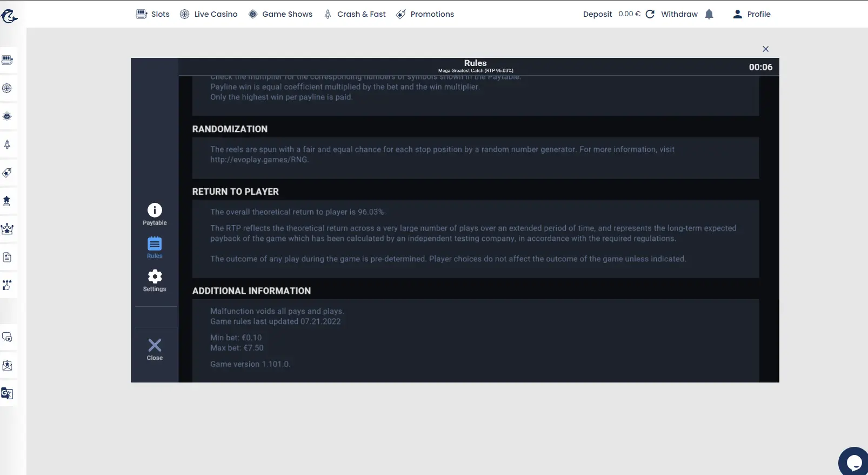868x475 pixels.
Task: Open the notifications bell
Action: point(709,14)
